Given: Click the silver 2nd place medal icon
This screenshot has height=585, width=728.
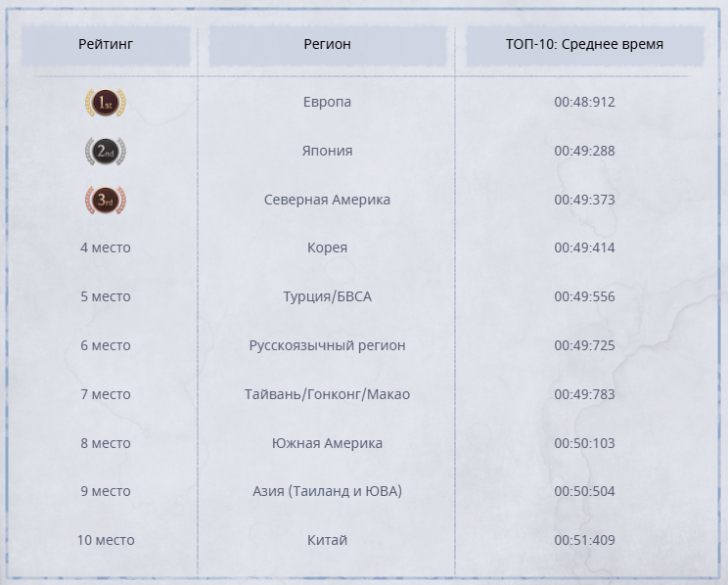Looking at the screenshot, I should [x=106, y=152].
